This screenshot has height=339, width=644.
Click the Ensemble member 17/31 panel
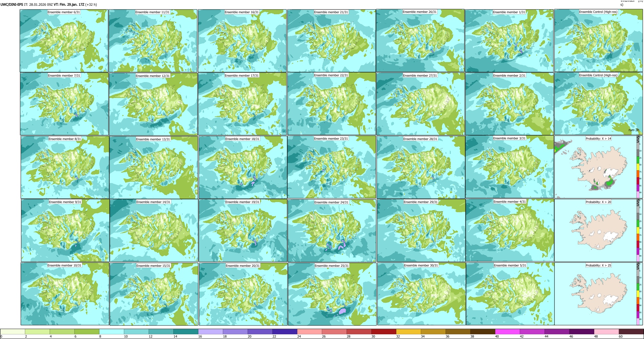pos(242,104)
